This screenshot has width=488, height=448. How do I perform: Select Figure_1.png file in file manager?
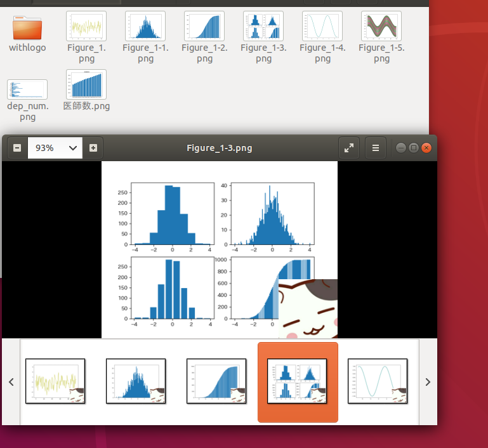coord(86,37)
